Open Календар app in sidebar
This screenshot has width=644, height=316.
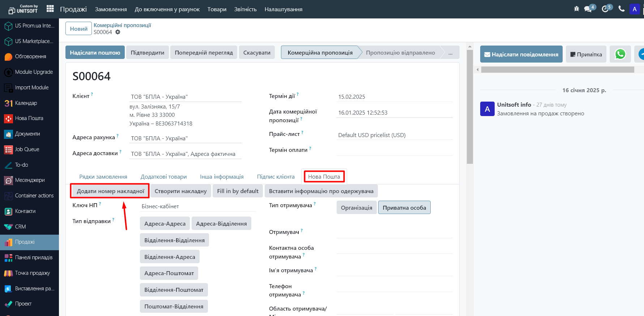(29, 103)
